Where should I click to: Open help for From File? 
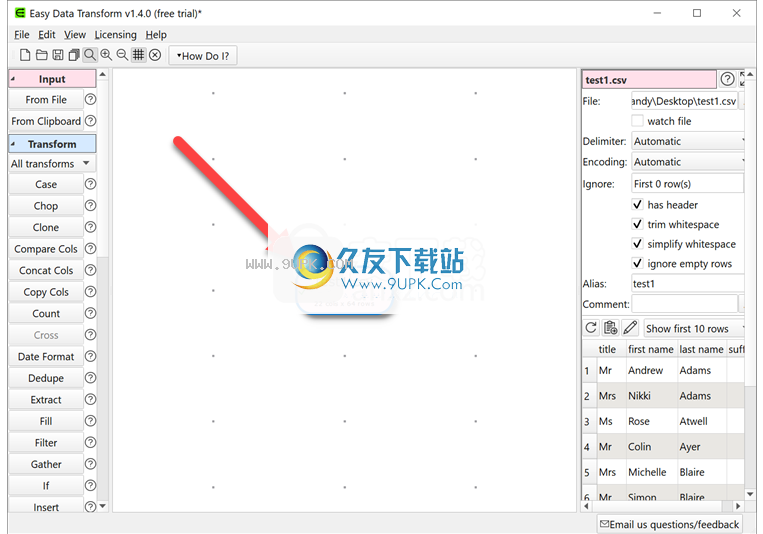tap(91, 99)
